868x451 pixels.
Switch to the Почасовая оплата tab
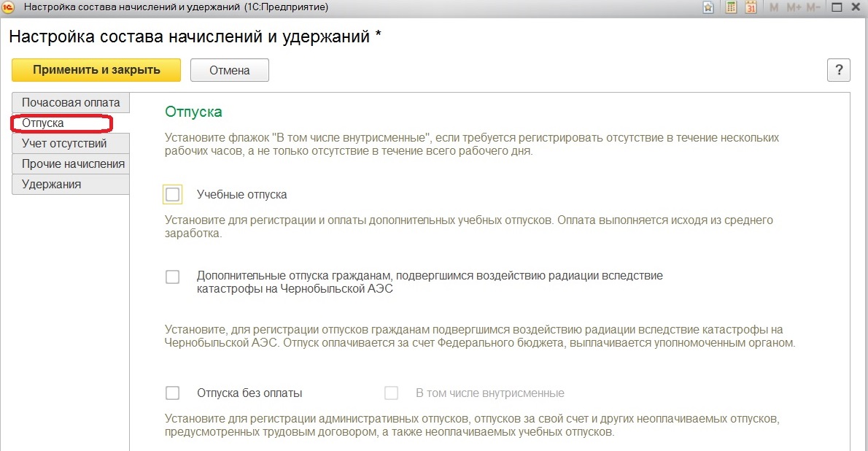70,102
